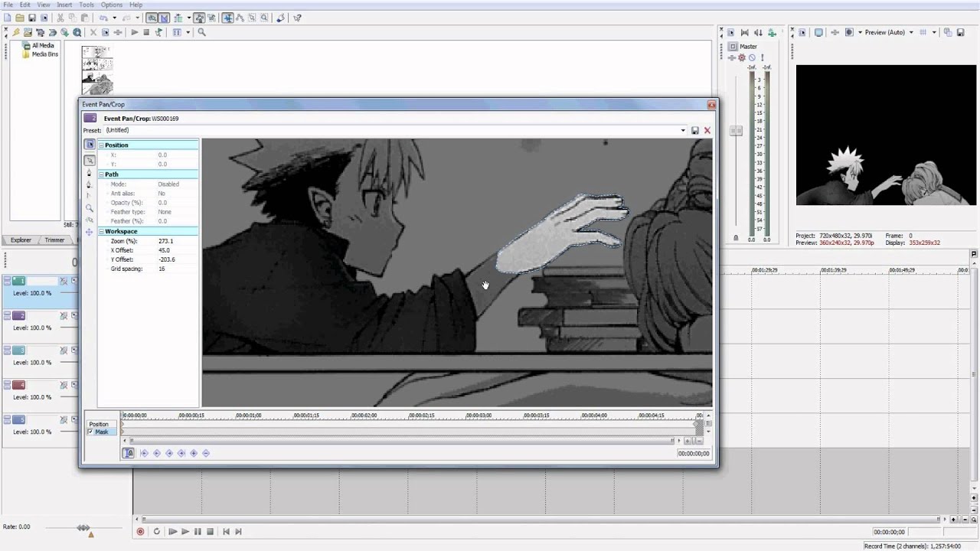980x551 pixels.
Task: Click the Record button in transport bar
Action: pyautogui.click(x=140, y=531)
